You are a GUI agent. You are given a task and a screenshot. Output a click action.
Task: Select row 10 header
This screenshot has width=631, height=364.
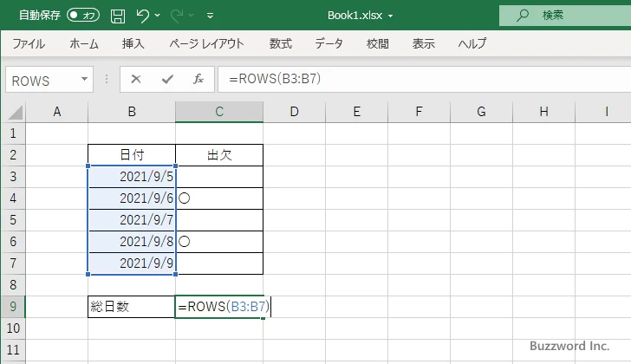click(x=13, y=328)
